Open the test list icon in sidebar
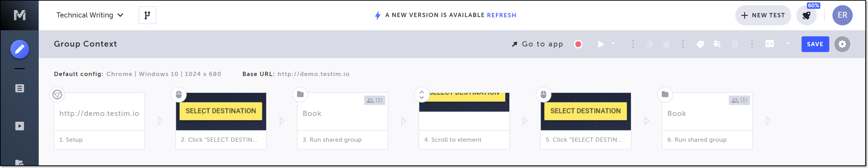 (x=20, y=88)
